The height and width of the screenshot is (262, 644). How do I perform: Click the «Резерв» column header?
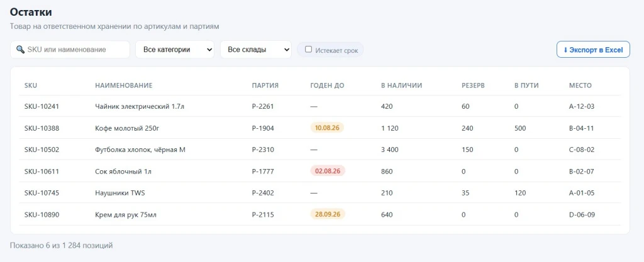click(473, 85)
